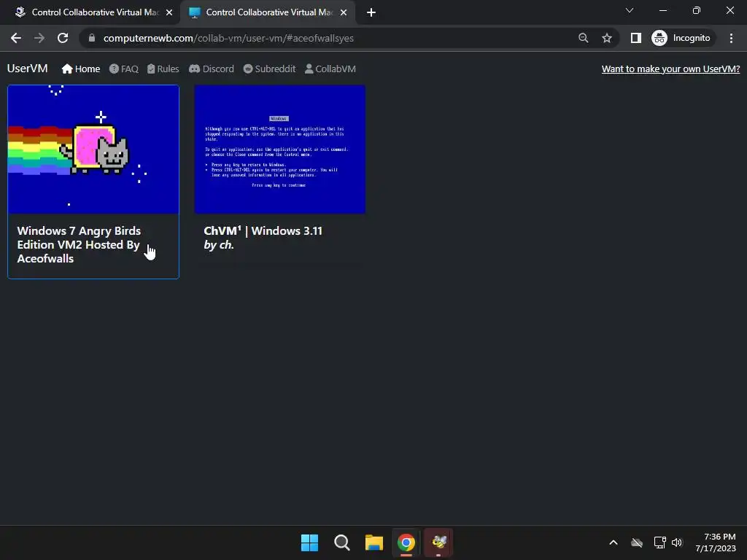This screenshot has height=560, width=747.
Task: Open the Windows Start menu
Action: (x=309, y=542)
